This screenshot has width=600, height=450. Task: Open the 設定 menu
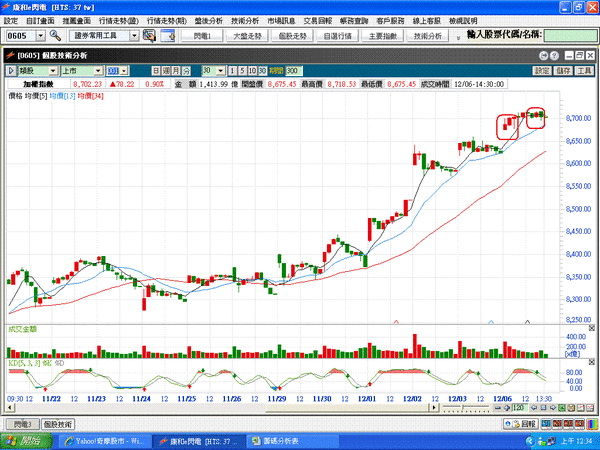[x=11, y=21]
